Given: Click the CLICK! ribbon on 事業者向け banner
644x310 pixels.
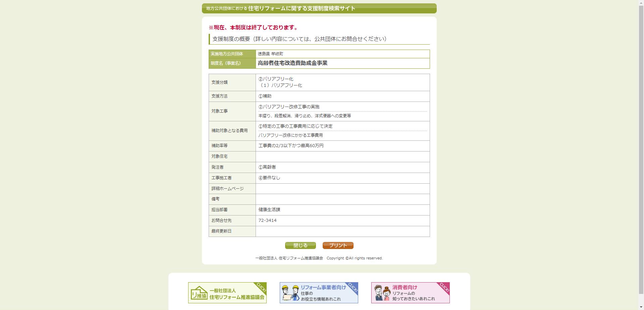Looking at the screenshot, I should [x=353, y=287].
